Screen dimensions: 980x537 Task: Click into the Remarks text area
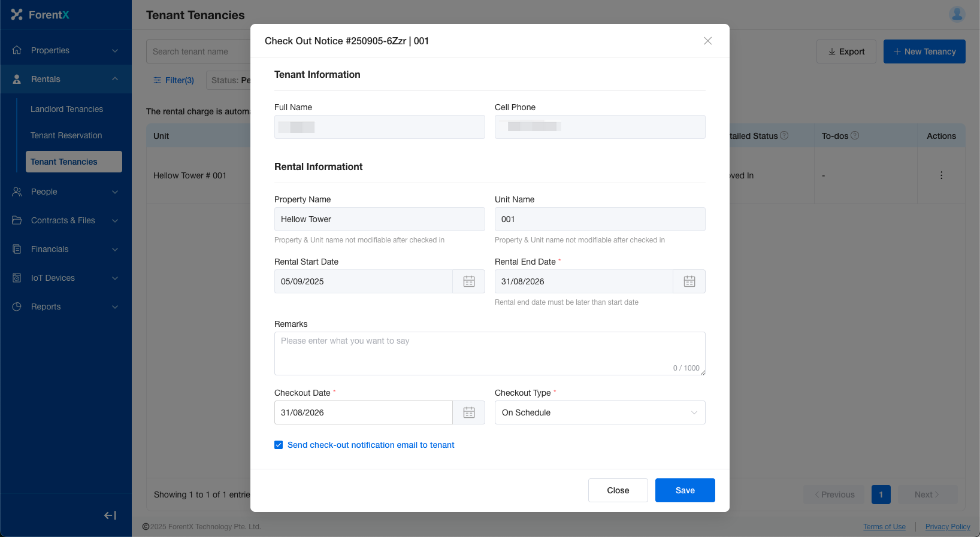(489, 353)
